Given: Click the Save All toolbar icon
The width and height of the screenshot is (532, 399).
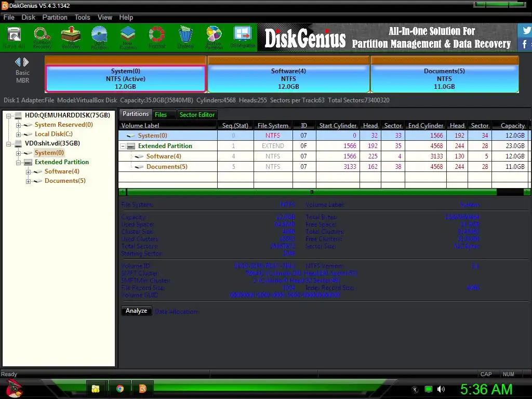Looking at the screenshot, I should [14, 37].
